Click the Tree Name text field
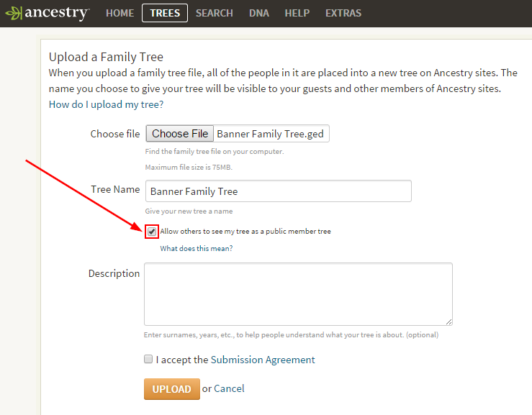Image resolution: width=532 pixels, height=415 pixels. [x=278, y=191]
